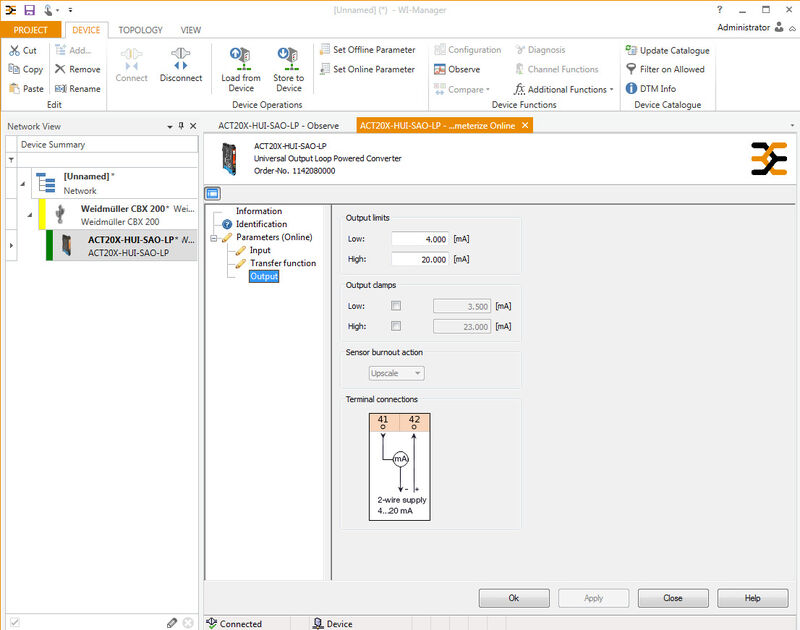Open the Sensor burnout action dropdown
The height and width of the screenshot is (630, 800).
pyautogui.click(x=397, y=373)
